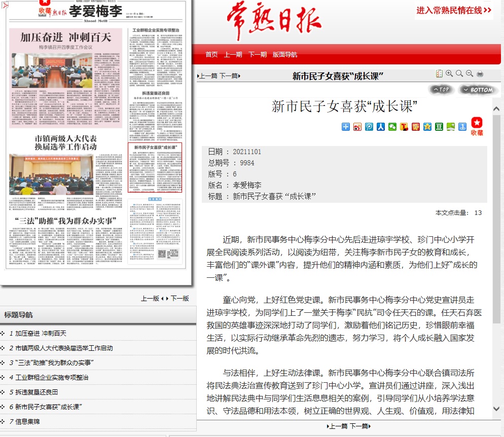Share via the light-blue P icon

(369, 127)
